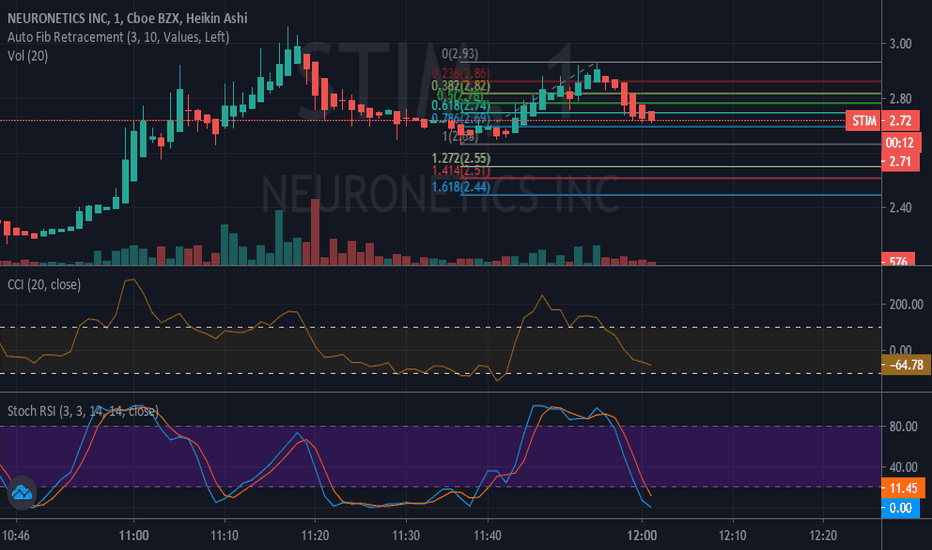Click the 12:10 time axis label
The width and height of the screenshot is (932, 550).
pos(732,536)
